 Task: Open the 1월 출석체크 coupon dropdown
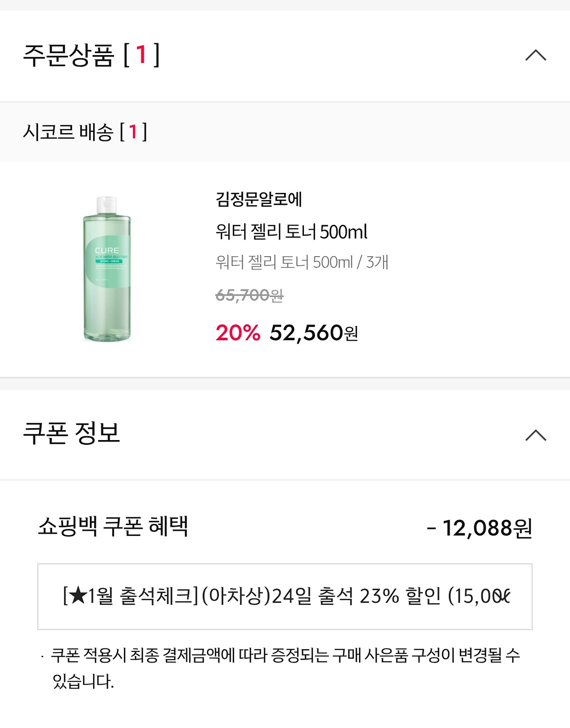(x=285, y=596)
